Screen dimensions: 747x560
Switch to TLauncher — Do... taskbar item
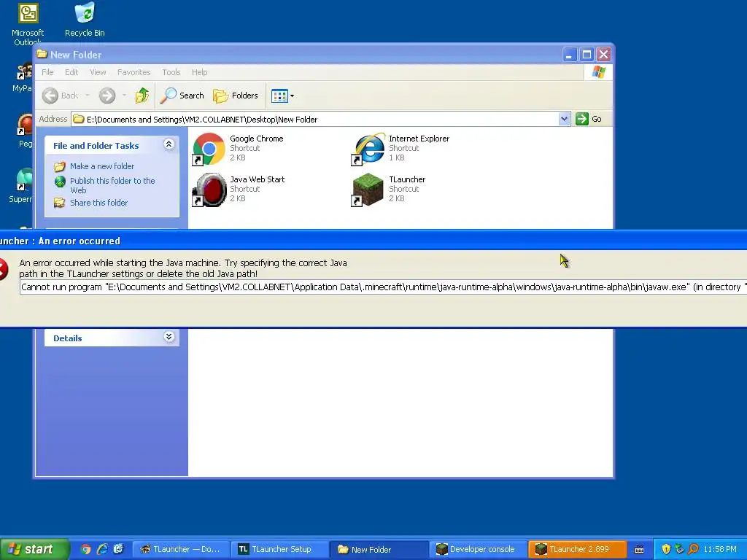[181, 550]
